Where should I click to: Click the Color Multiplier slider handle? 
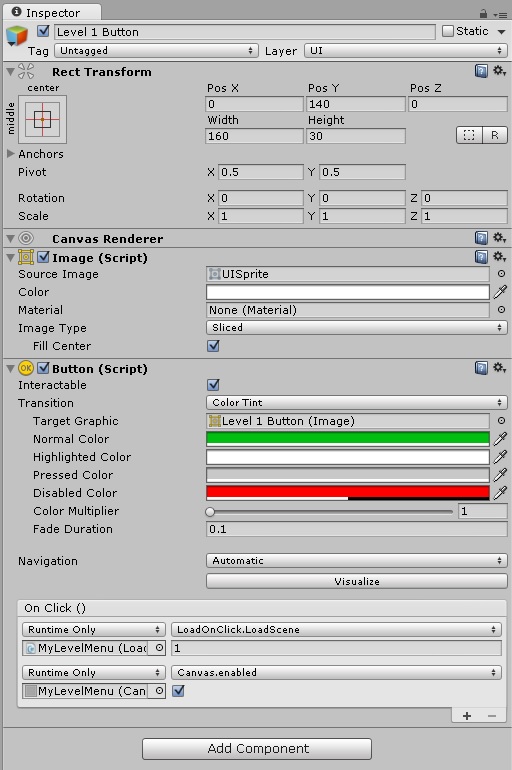[x=210, y=512]
